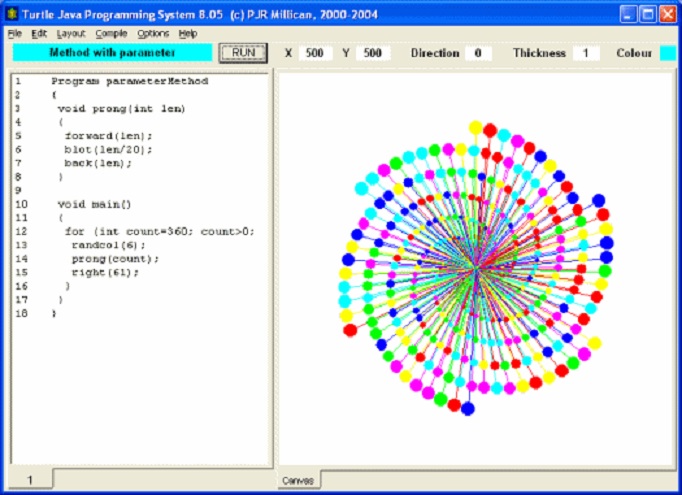682x495 pixels.
Task: Click the Direction value field
Action: 477,52
